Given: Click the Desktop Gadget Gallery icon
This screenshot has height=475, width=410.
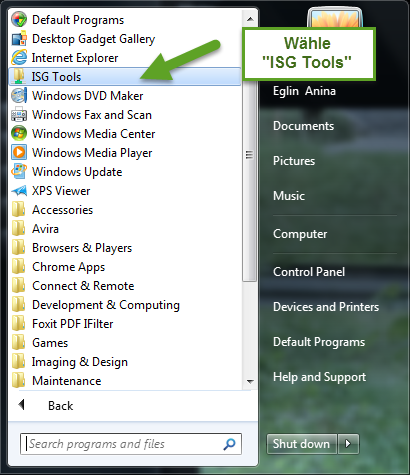Looking at the screenshot, I should click(19, 39).
